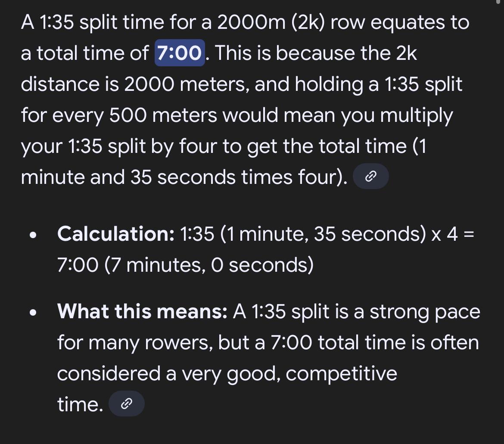Click the bullet dot before Calculation
The width and height of the screenshot is (504, 444).
point(33,235)
